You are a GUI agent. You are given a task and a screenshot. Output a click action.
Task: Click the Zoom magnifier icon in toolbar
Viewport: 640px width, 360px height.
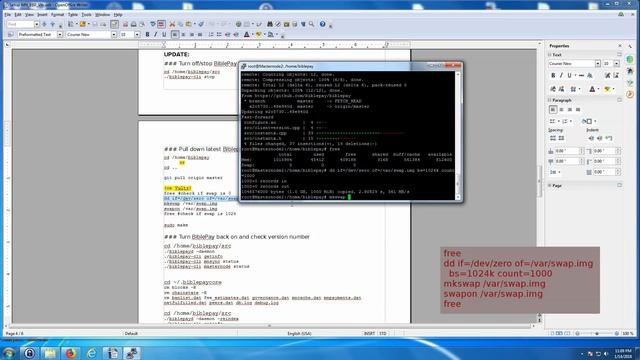pos(311,24)
